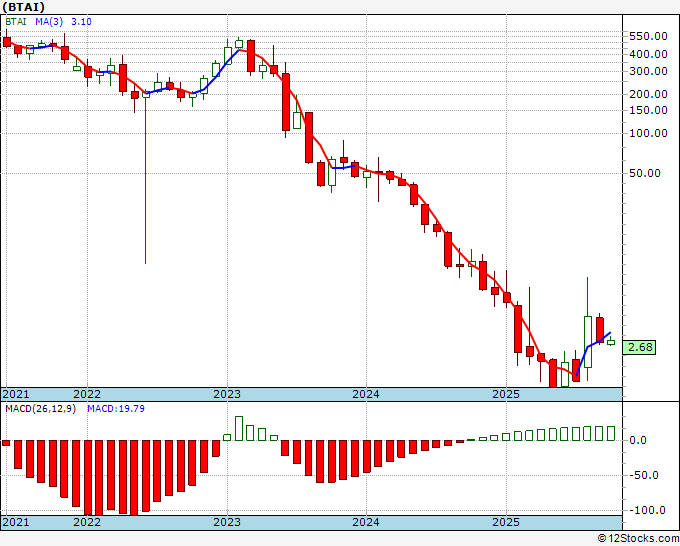The height and width of the screenshot is (546, 680).
Task: Click the 200.00 price axis label
Action: 648,94
